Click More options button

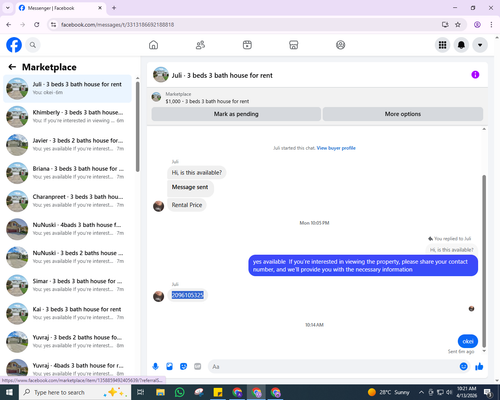pyautogui.click(x=403, y=114)
